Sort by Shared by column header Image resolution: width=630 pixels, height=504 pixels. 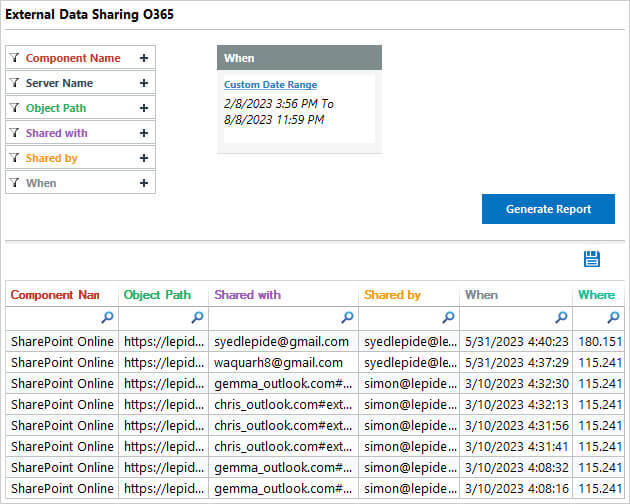pyautogui.click(x=392, y=295)
